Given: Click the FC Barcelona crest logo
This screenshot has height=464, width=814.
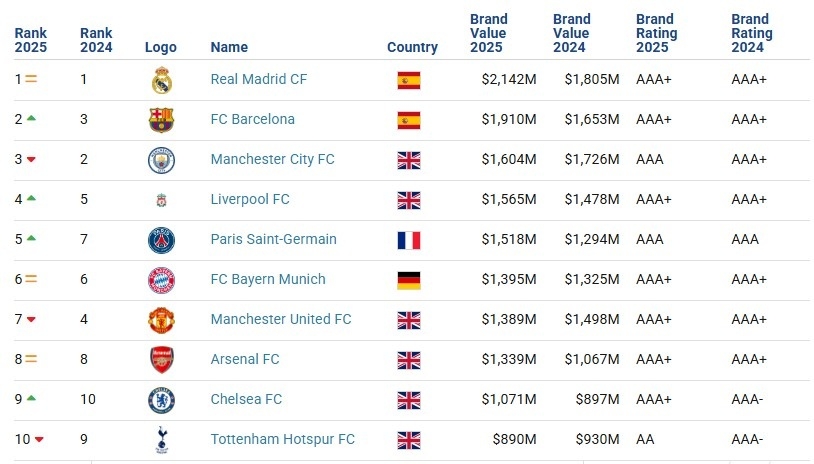Looking at the screenshot, I should tap(161, 120).
